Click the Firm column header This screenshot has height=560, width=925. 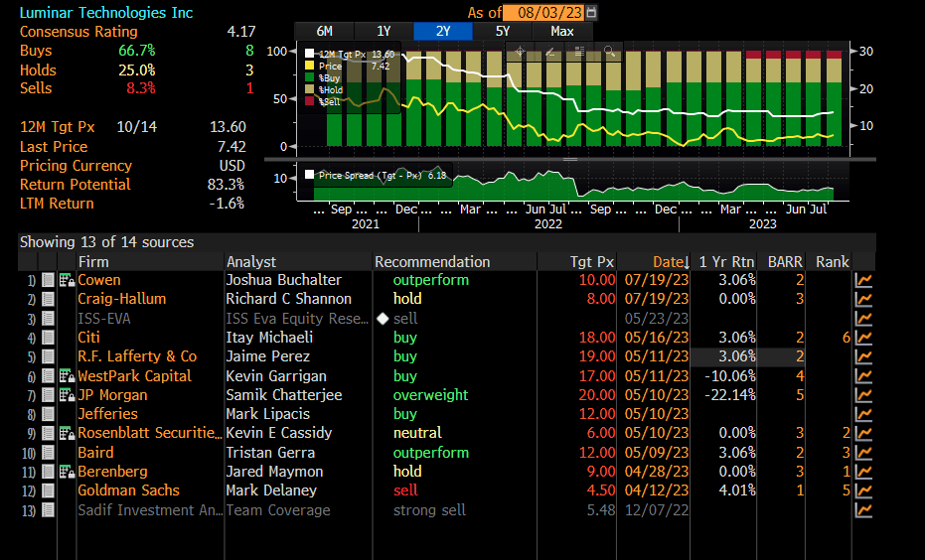(93, 262)
